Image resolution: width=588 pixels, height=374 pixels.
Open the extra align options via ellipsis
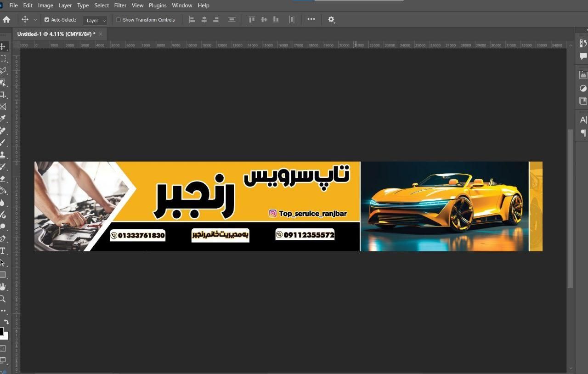(x=311, y=19)
